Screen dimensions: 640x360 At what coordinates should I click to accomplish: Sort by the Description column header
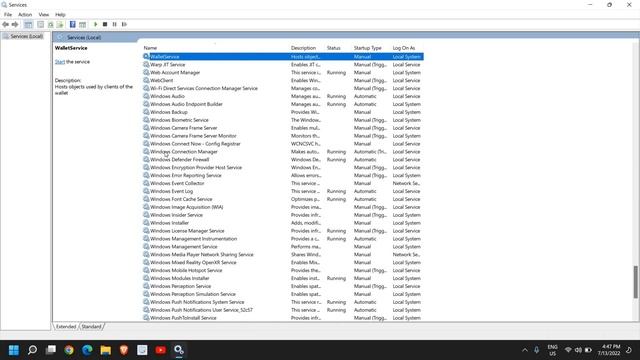pyautogui.click(x=303, y=48)
